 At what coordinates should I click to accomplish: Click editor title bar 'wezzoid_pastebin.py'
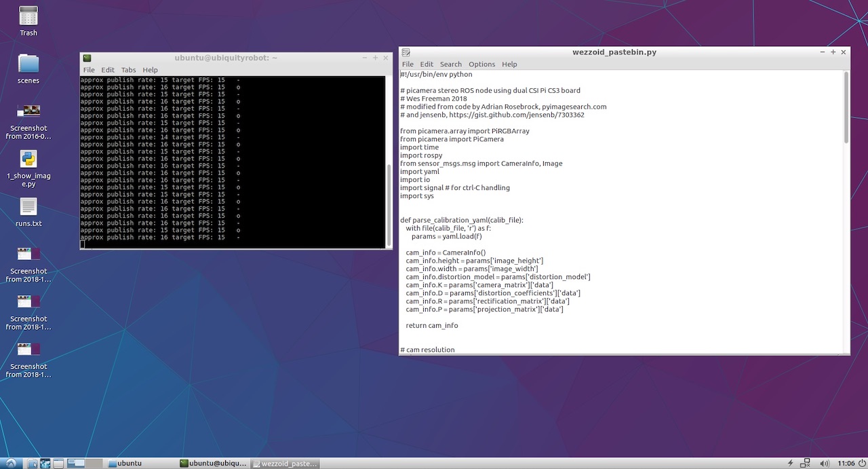pyautogui.click(x=614, y=52)
